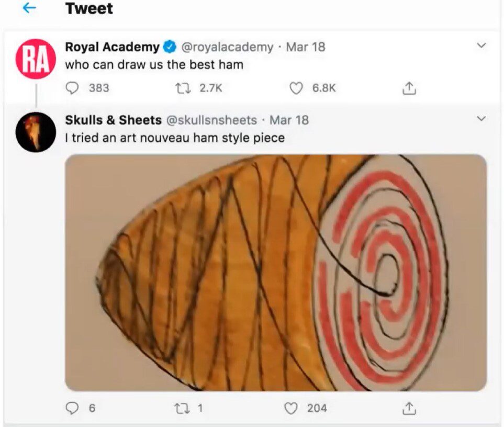Open the Royal Academy display name
The image size is (504, 427).
pyautogui.click(x=112, y=47)
